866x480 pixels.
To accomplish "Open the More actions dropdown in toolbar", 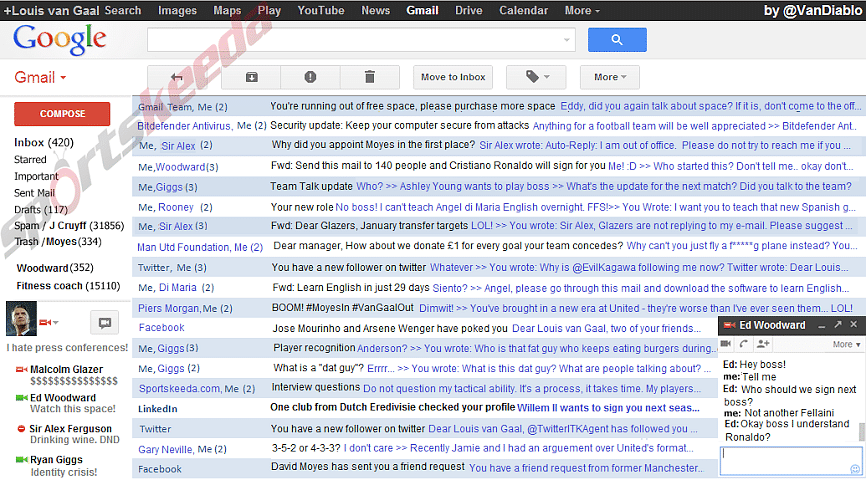I will 610,77.
